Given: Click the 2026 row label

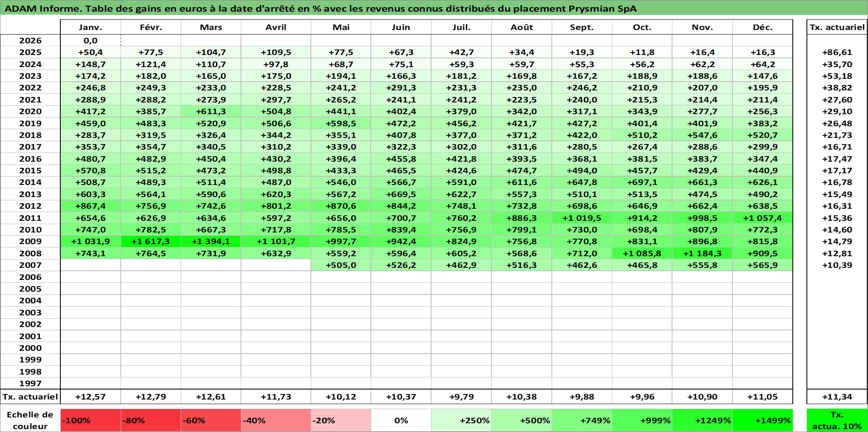Looking at the screenshot, I should point(30,40).
